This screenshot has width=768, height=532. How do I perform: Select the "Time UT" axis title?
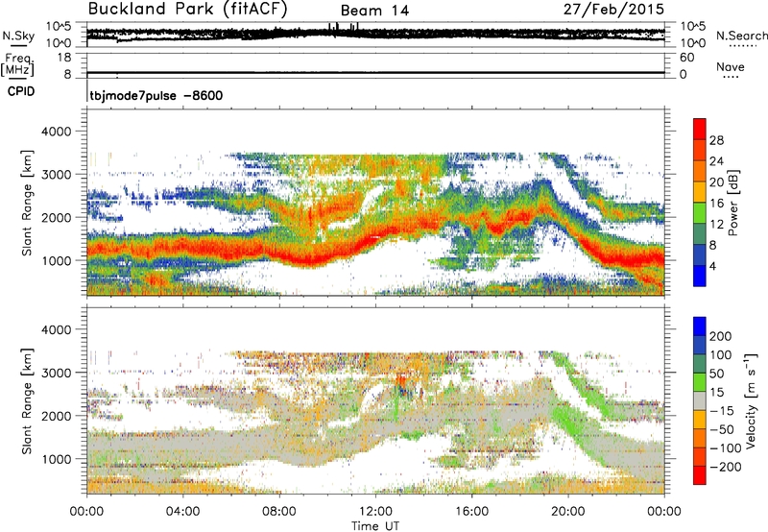click(x=374, y=525)
